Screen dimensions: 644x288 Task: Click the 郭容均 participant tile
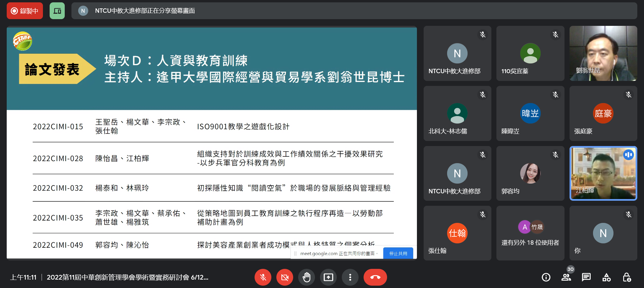tap(530, 173)
